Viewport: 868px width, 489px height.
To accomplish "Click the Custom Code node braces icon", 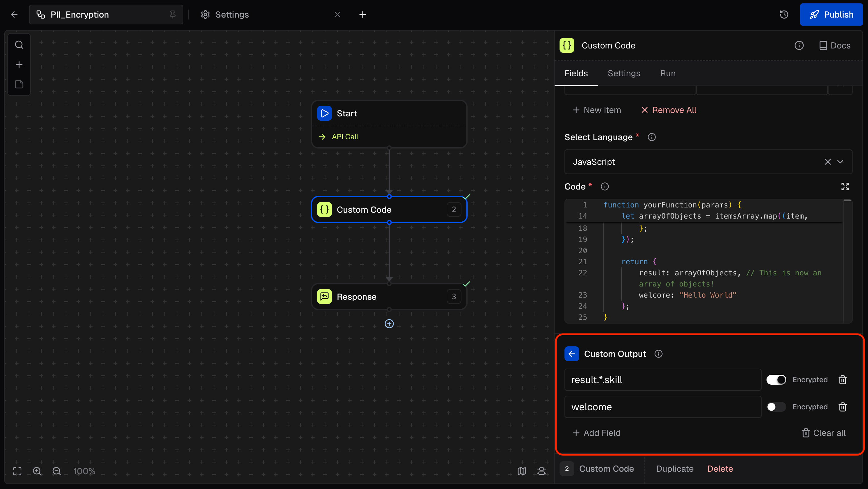I will (x=324, y=209).
